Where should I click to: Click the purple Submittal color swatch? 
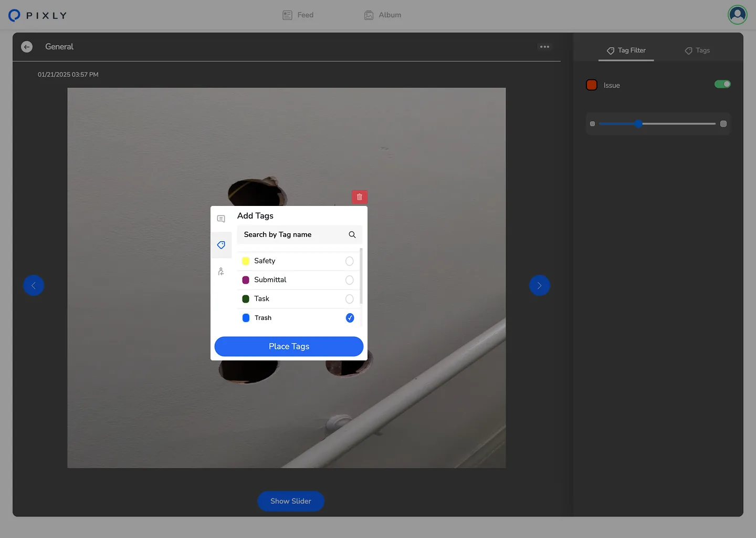point(246,280)
